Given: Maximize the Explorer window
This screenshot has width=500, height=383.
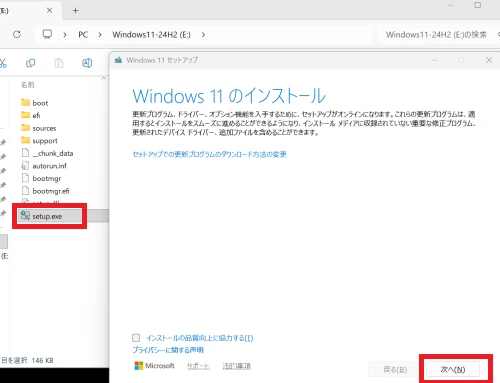Looking at the screenshot, I should pyautogui.click(x=478, y=5).
